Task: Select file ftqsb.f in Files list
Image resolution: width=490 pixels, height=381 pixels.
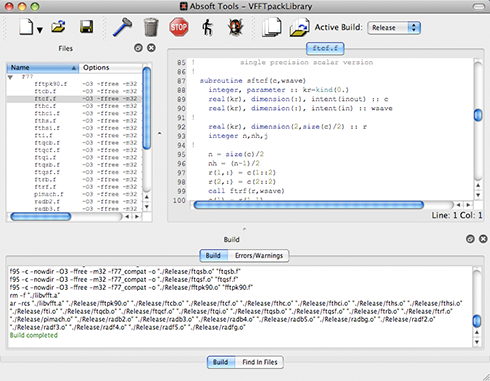Action: pyautogui.click(x=47, y=165)
